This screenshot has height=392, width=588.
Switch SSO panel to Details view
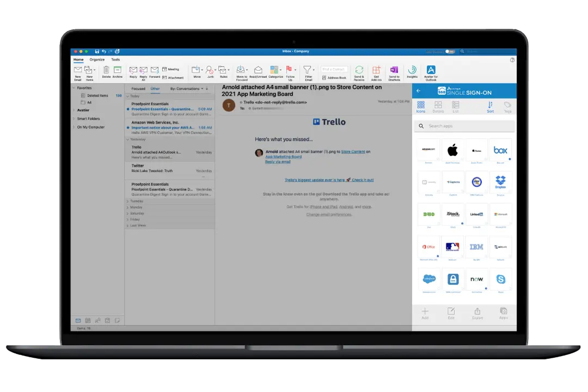[438, 107]
